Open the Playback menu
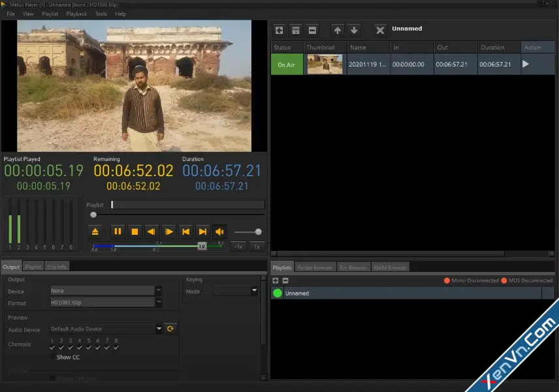This screenshot has width=559, height=392. click(76, 14)
